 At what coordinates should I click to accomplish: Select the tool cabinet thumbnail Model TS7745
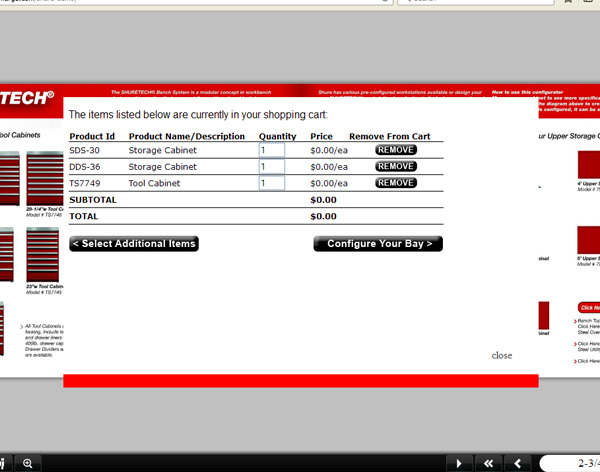click(43, 255)
